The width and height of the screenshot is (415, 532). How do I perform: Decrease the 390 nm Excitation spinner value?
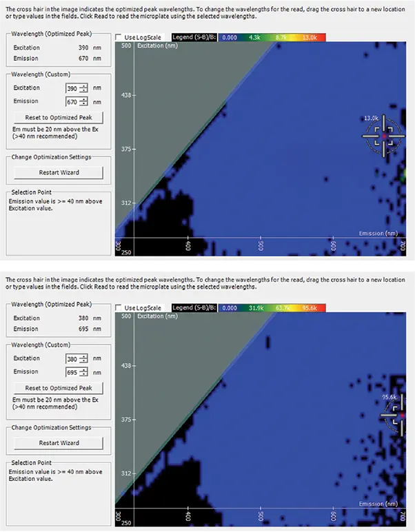(83, 91)
